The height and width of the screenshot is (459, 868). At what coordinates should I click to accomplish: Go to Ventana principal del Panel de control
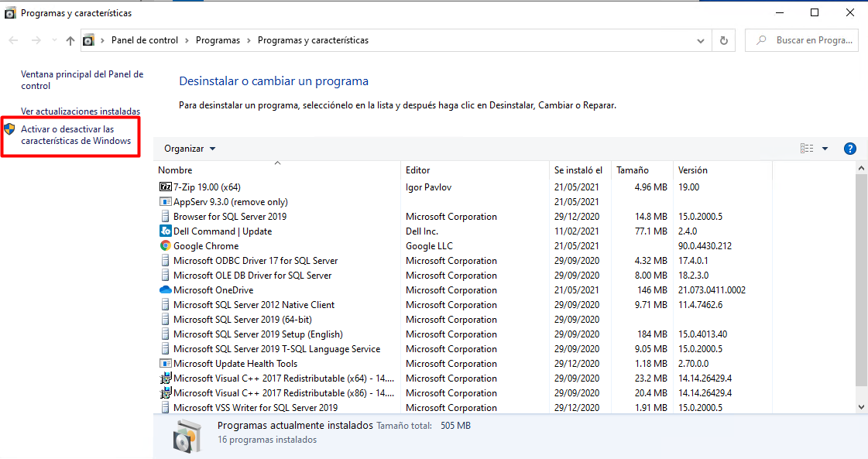tap(82, 80)
